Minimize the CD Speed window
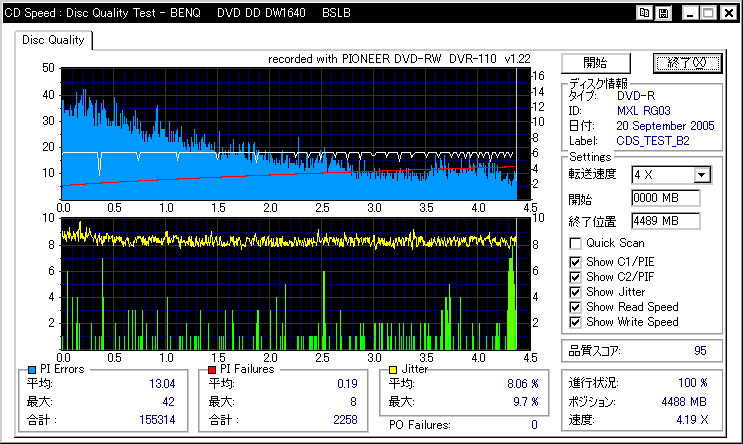 [x=689, y=13]
